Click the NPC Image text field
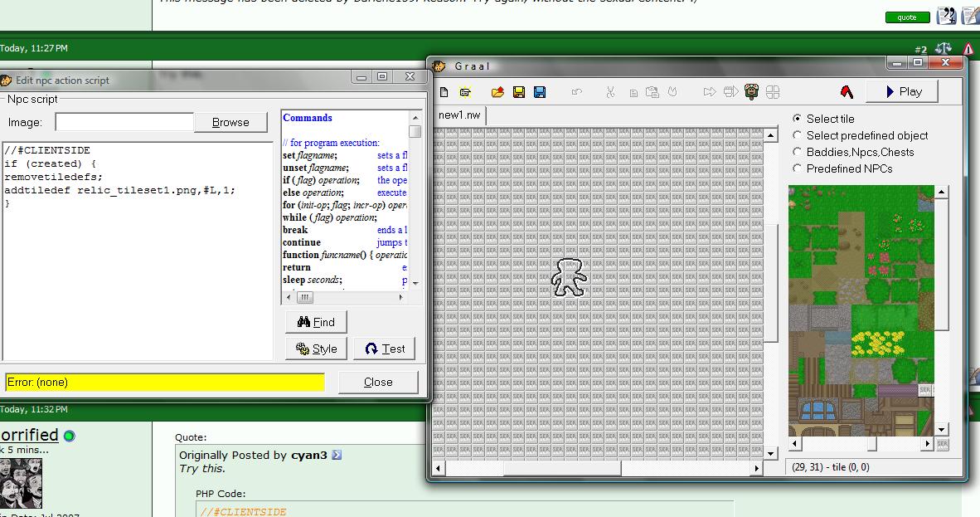 coord(124,122)
